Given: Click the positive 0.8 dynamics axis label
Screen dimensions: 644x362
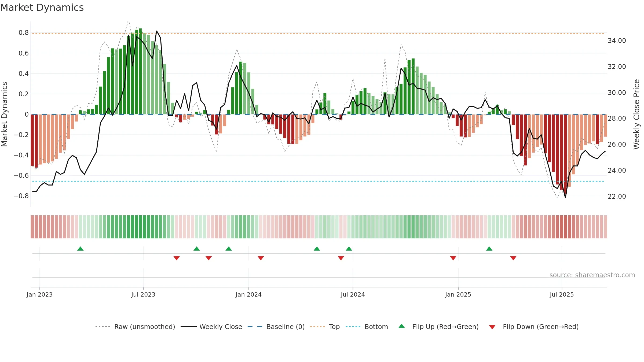Looking at the screenshot, I should 24,33.
